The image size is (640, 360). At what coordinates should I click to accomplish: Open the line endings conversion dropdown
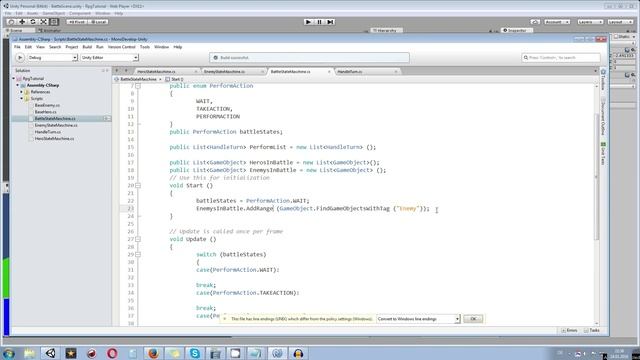click(418, 319)
